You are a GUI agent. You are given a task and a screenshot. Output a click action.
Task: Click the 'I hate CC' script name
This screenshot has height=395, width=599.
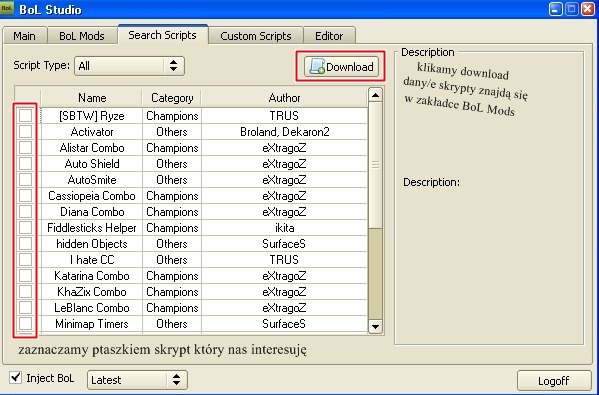92,260
